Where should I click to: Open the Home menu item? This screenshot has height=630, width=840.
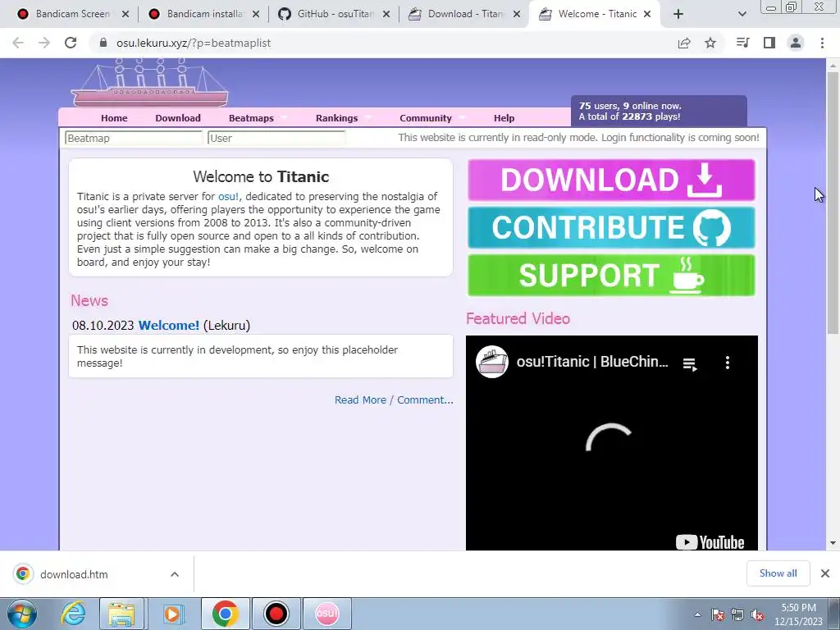114,118
